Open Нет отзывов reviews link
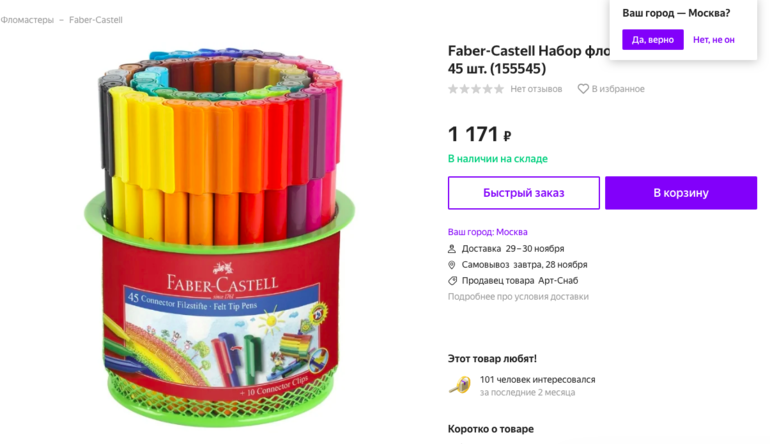 pos(536,89)
